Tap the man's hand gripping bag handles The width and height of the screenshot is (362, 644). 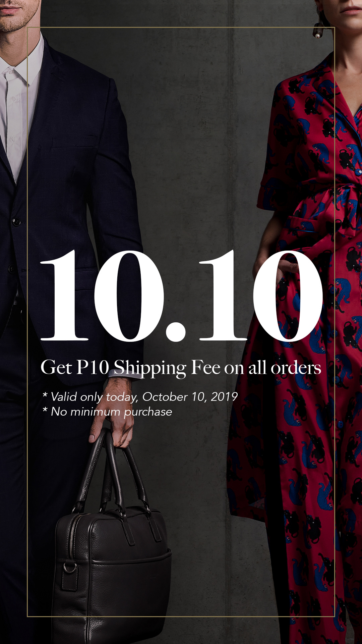(112, 413)
